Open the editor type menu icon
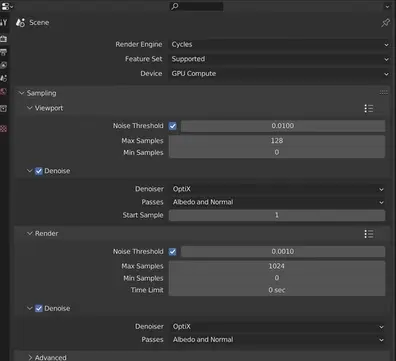 coord(7,6)
